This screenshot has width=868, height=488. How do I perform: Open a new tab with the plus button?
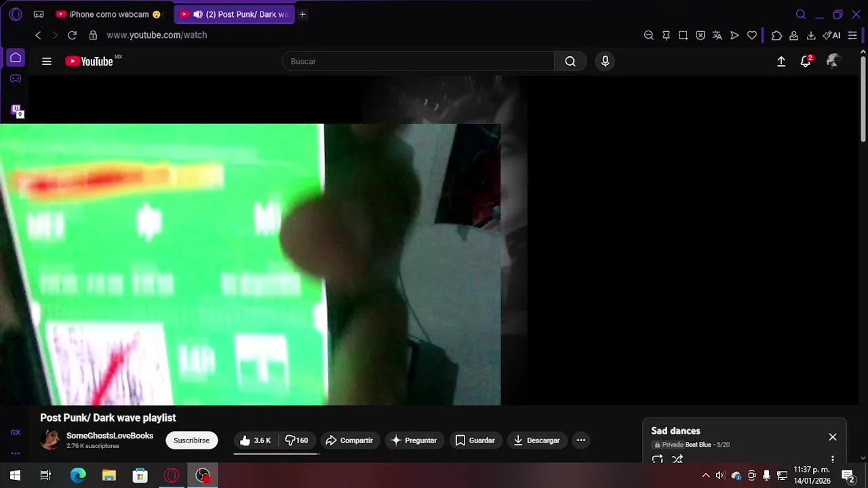(303, 14)
